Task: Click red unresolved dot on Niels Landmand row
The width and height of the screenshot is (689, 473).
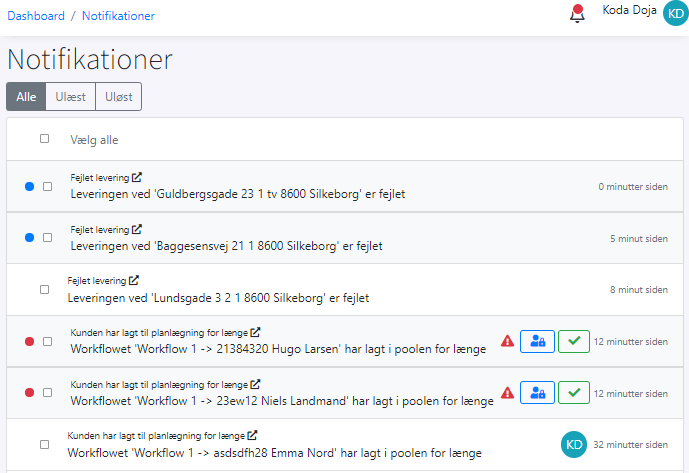Action: coord(29,393)
